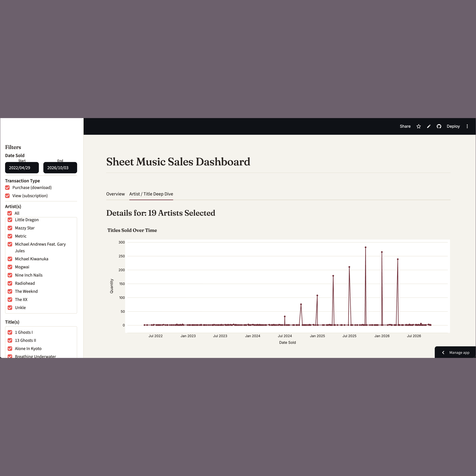
Task: Uncheck the Little Dragon artist
Action: 10,220
